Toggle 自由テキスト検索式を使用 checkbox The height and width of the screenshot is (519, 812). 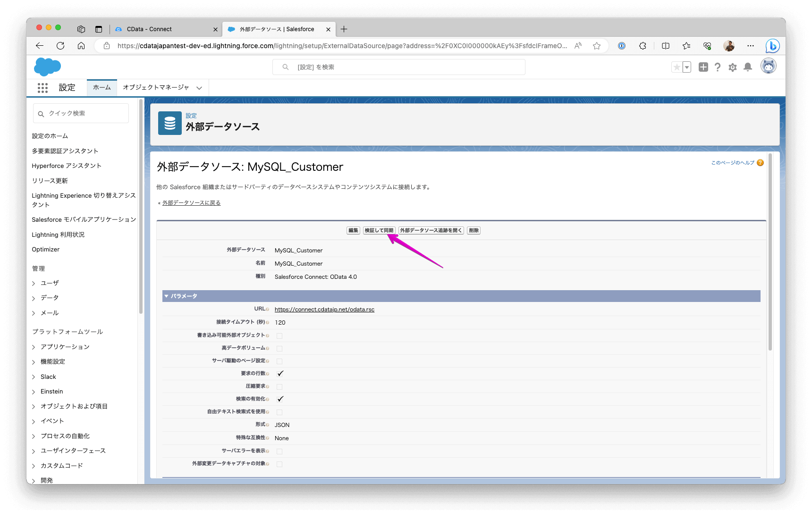[279, 412]
